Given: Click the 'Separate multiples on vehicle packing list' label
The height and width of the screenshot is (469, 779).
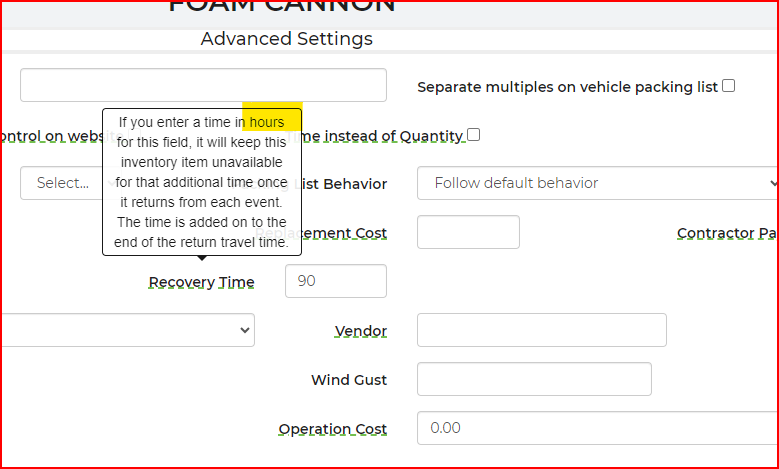Looking at the screenshot, I should (x=567, y=87).
